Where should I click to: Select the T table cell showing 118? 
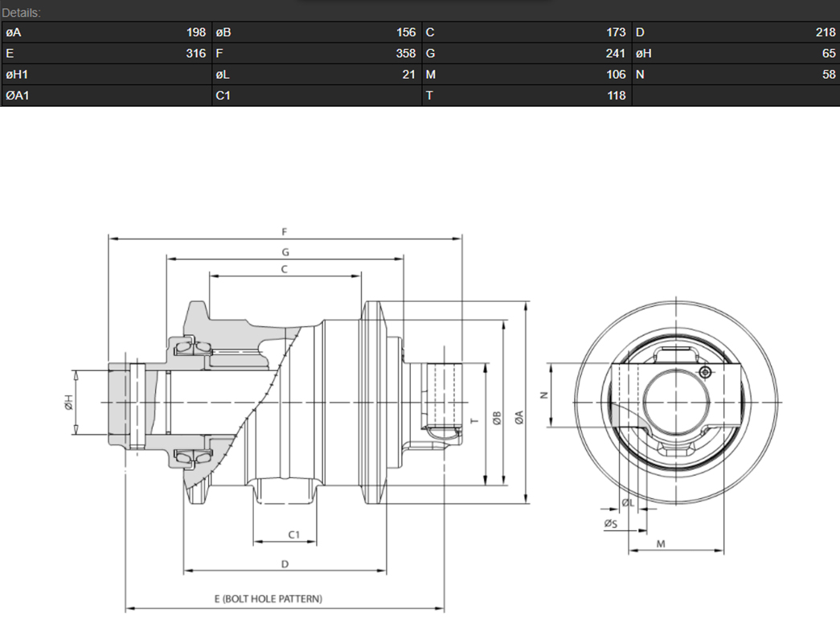point(527,96)
